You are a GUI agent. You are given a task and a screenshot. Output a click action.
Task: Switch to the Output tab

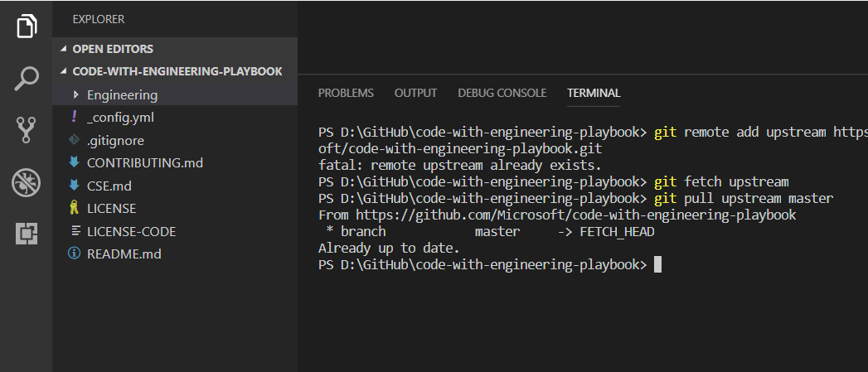coord(415,93)
